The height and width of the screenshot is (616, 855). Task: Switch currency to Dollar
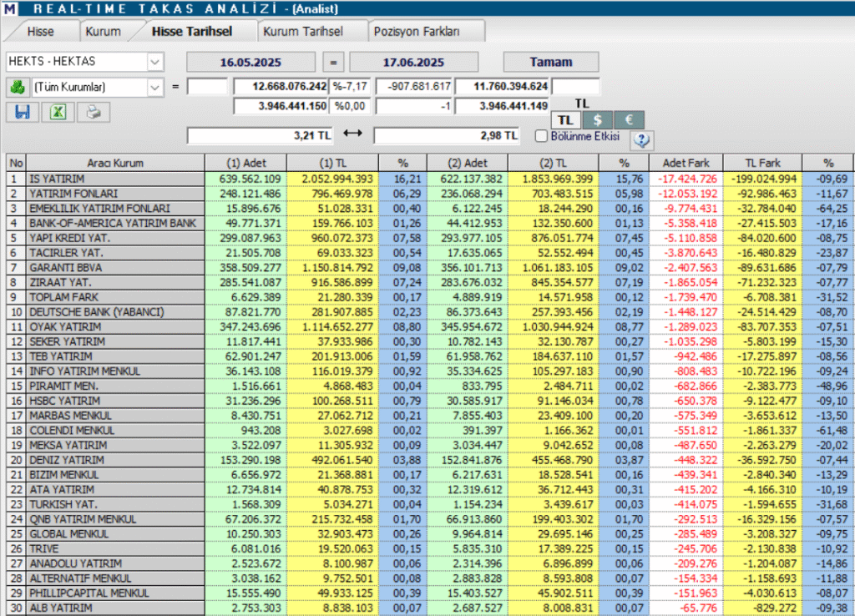coord(597,120)
